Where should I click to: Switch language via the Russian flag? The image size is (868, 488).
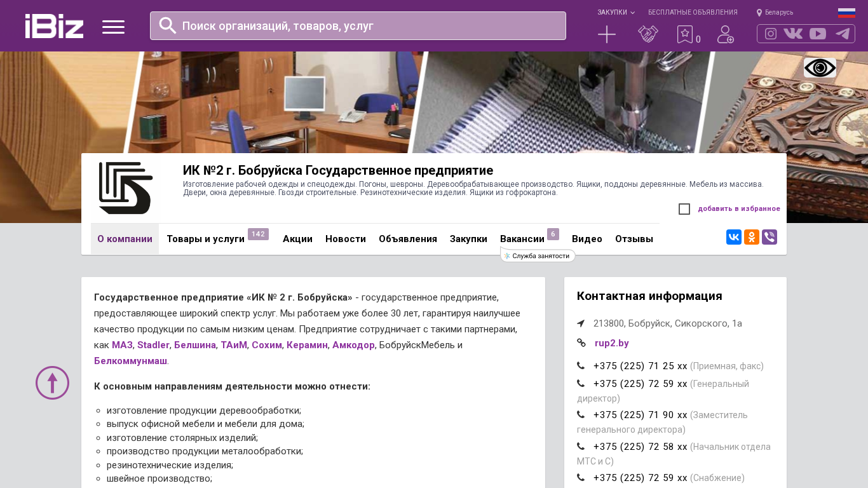coord(846,13)
